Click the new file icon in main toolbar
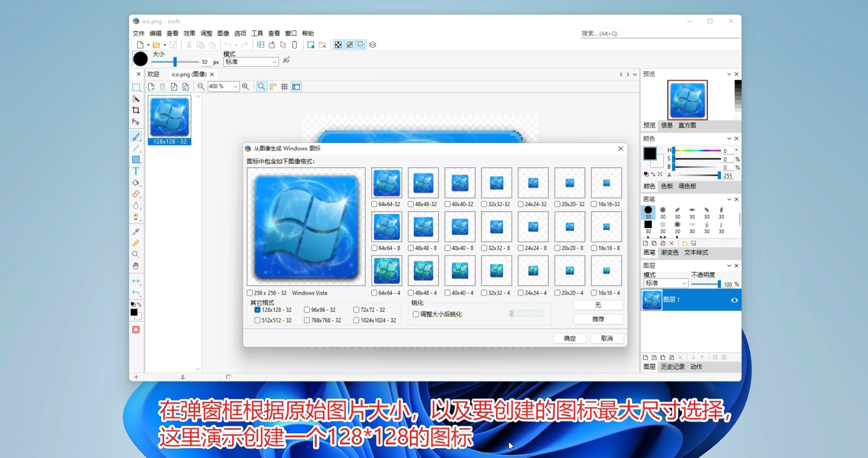This screenshot has height=458, width=868. [x=140, y=45]
